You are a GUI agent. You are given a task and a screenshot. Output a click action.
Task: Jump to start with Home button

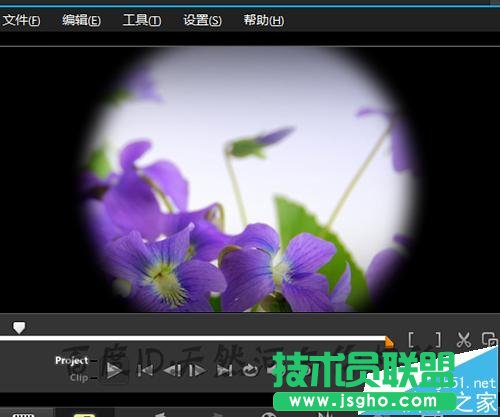tap(145, 370)
